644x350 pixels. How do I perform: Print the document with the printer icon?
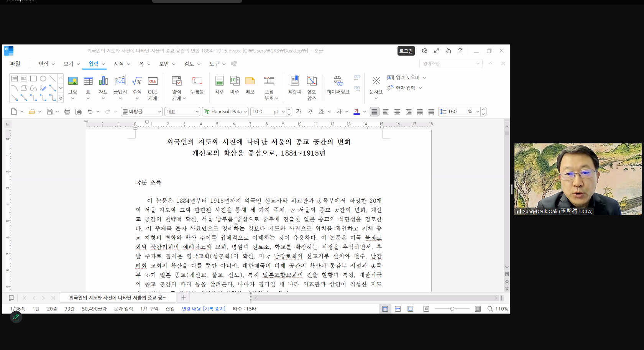click(67, 112)
